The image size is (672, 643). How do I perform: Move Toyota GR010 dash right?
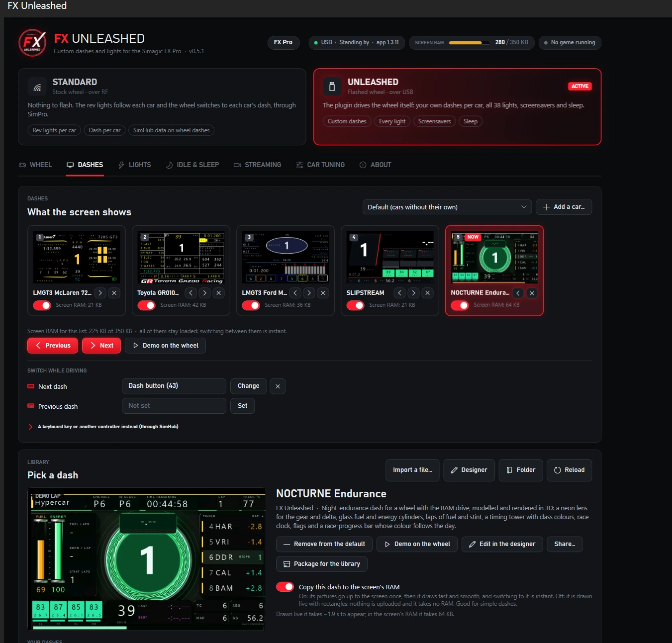point(205,293)
